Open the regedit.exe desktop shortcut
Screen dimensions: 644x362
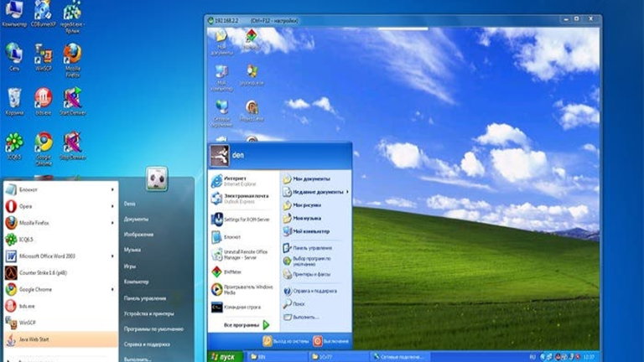[x=72, y=17]
